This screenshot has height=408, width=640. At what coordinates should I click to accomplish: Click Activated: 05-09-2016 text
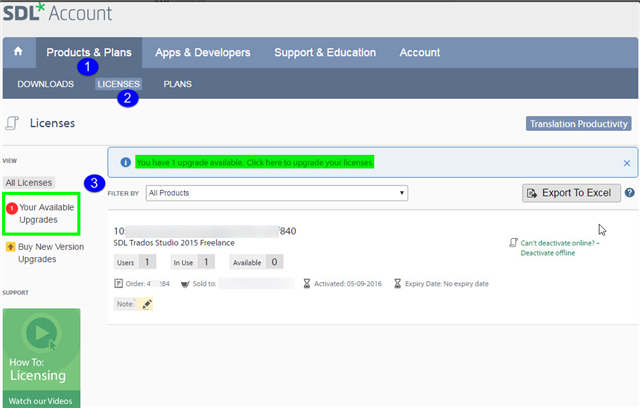pyautogui.click(x=348, y=284)
